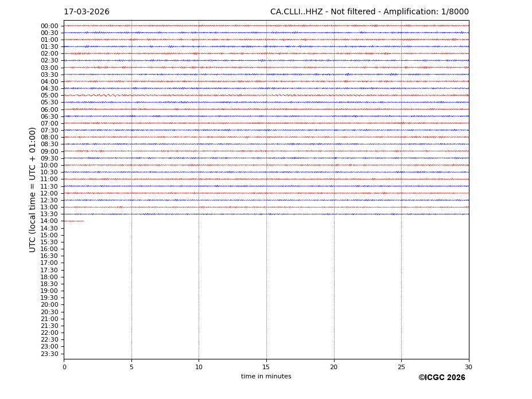Click the 'time in minutes' axis label
This screenshot has height=399, width=532.
point(266,377)
